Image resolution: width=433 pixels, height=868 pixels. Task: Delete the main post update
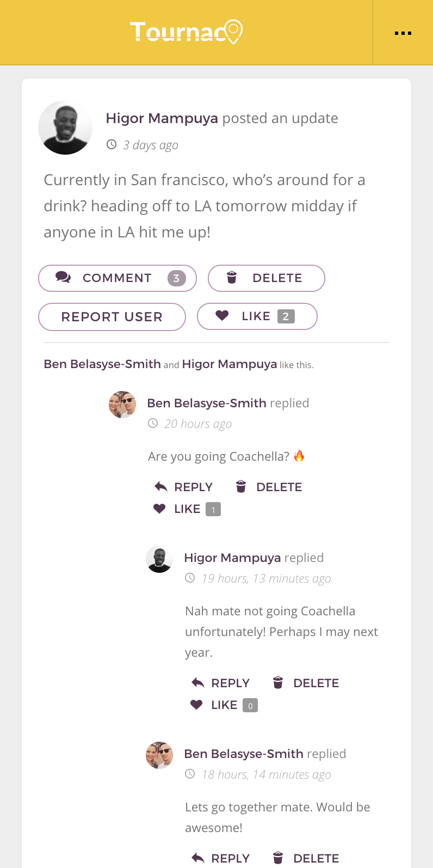coord(266,278)
